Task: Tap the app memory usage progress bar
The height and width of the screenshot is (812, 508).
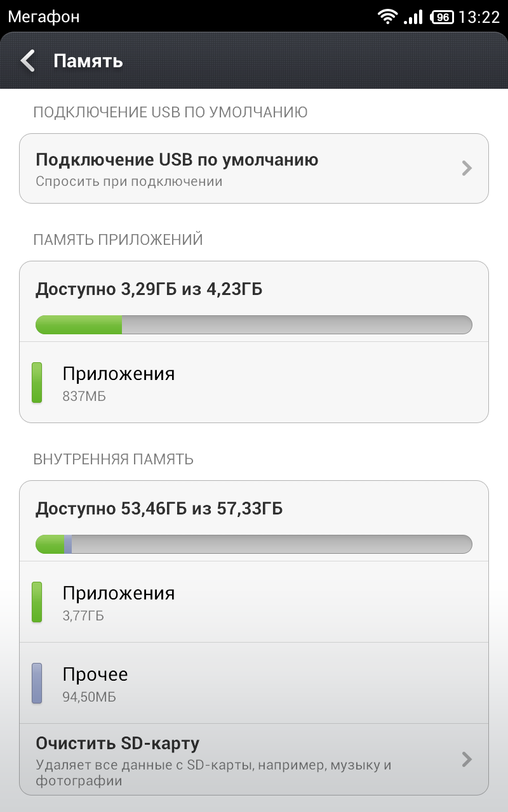Action: (x=254, y=325)
